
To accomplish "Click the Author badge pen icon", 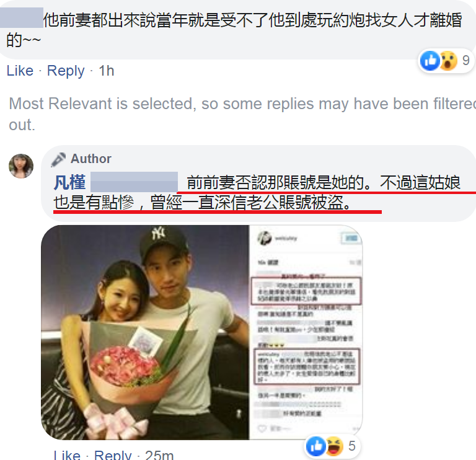I will [x=58, y=159].
